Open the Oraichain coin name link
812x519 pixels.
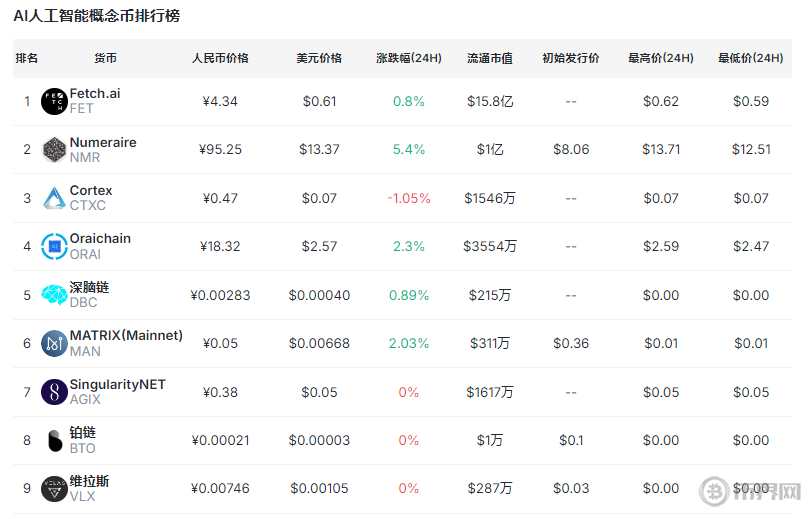(x=100, y=239)
